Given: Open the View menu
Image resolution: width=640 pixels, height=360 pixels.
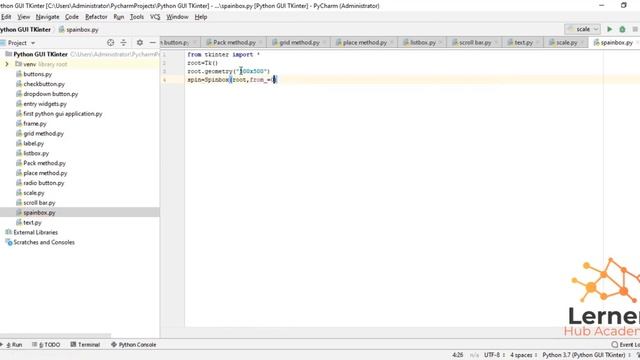Looking at the screenshot, I should click(x=24, y=17).
